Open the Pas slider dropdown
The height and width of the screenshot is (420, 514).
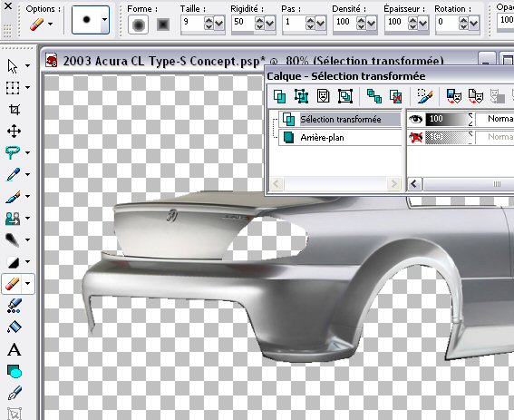coord(321,24)
